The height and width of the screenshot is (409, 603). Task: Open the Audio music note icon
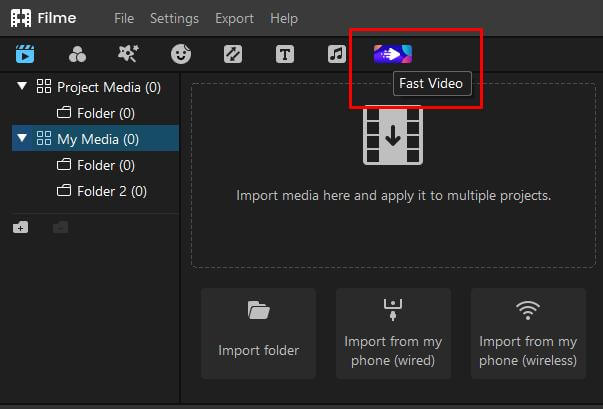337,54
